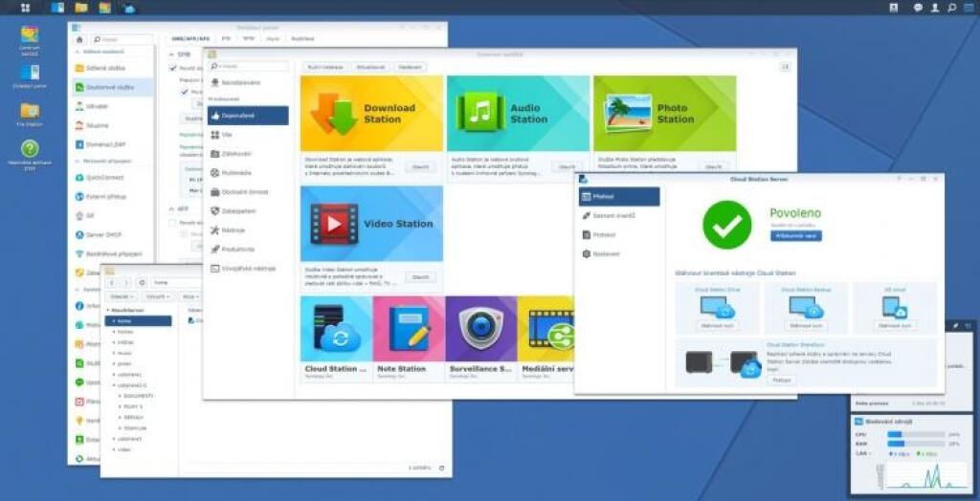Click CPU usage bar in resource widget
The height and width of the screenshot is (501, 980).
tap(916, 434)
